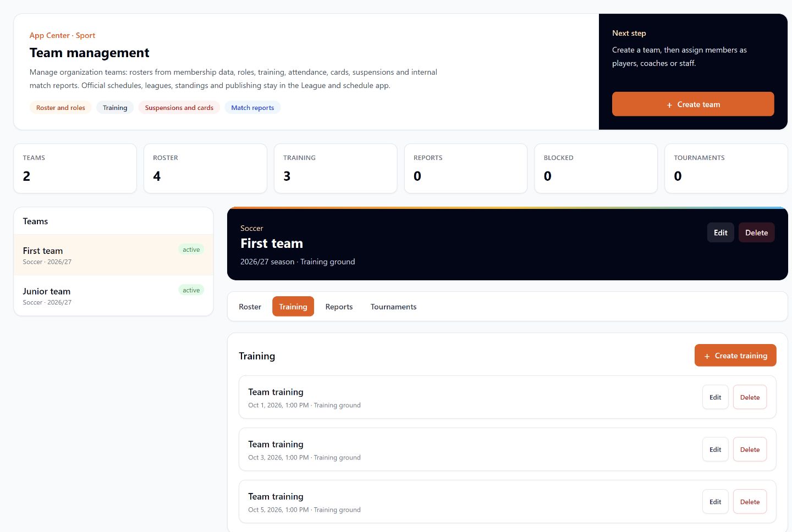Screen dimensions: 792x532
Task: Click the Team management heading
Action: point(90,53)
